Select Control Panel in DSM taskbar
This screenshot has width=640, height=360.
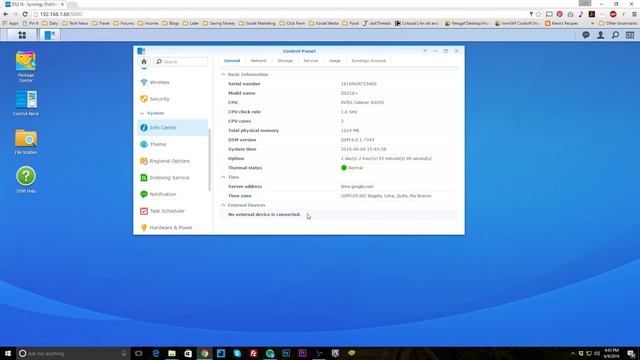pos(49,35)
